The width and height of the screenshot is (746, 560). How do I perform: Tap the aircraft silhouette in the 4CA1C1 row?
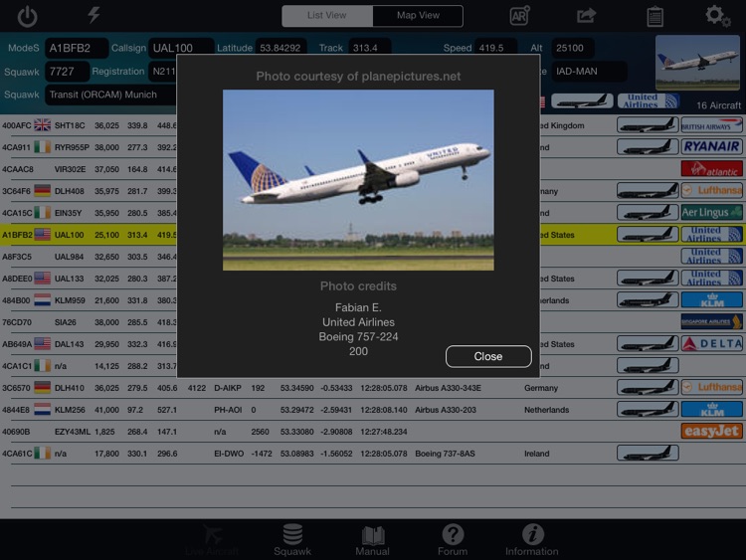coord(648,365)
